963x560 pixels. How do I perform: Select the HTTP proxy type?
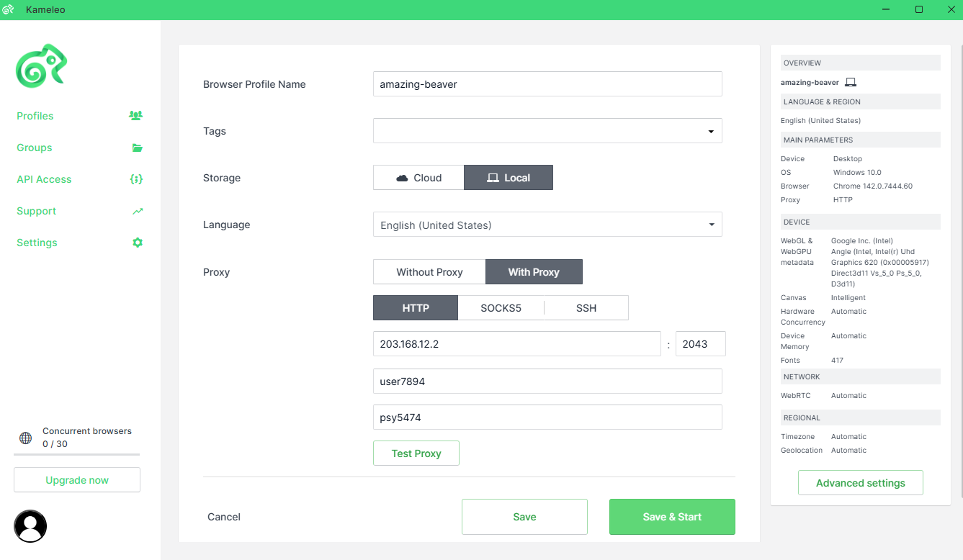pos(416,308)
